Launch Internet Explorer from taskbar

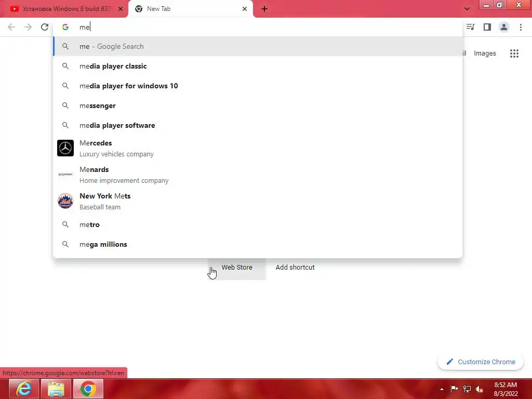tap(24, 389)
